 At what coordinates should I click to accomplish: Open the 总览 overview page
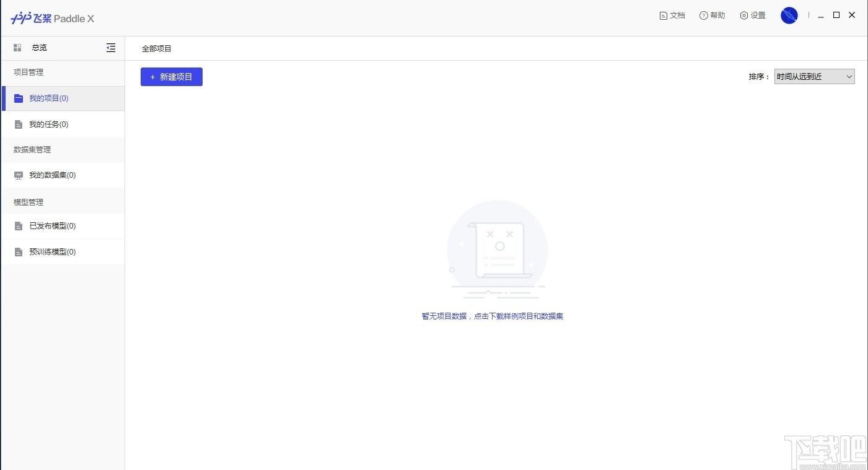point(39,48)
